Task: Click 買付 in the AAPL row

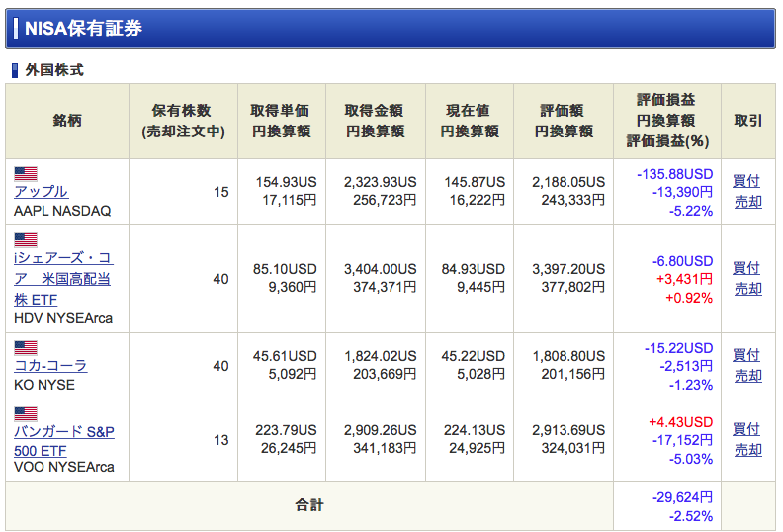Action: [746, 181]
